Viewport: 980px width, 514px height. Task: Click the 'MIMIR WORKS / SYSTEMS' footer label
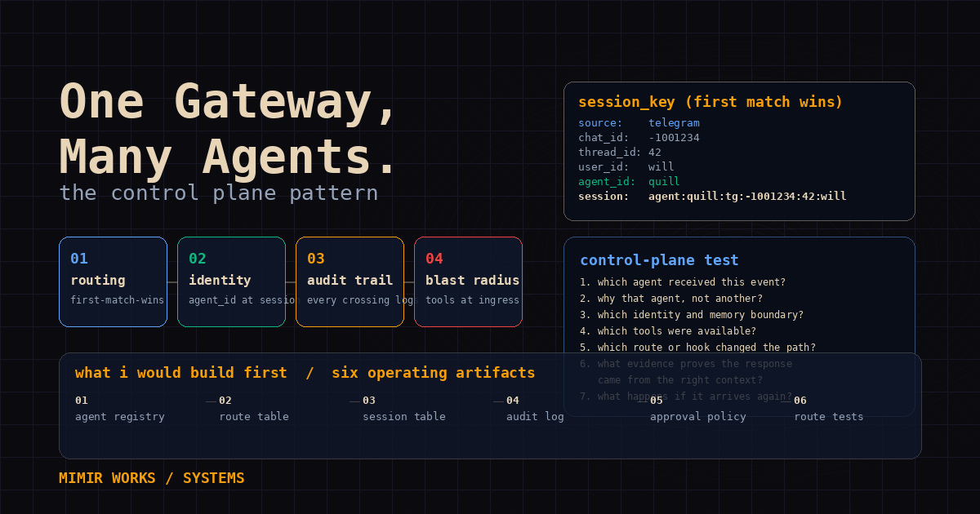click(x=152, y=478)
